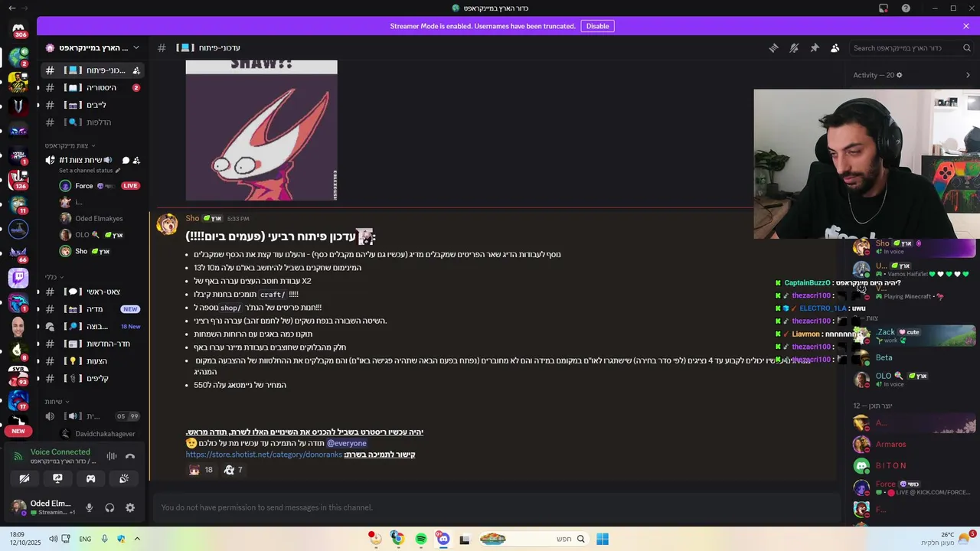Expand the Activity section arrow
The width and height of the screenshot is (980, 551).
click(x=968, y=75)
